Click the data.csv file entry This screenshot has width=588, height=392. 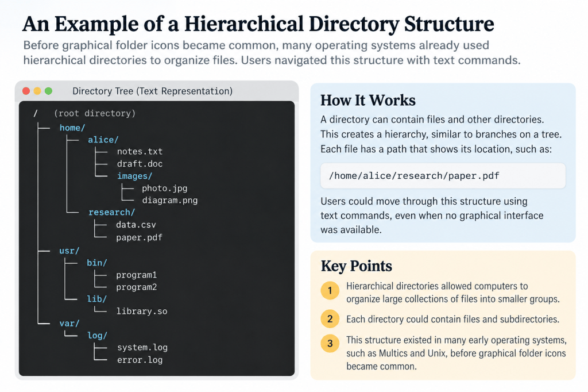pos(136,225)
